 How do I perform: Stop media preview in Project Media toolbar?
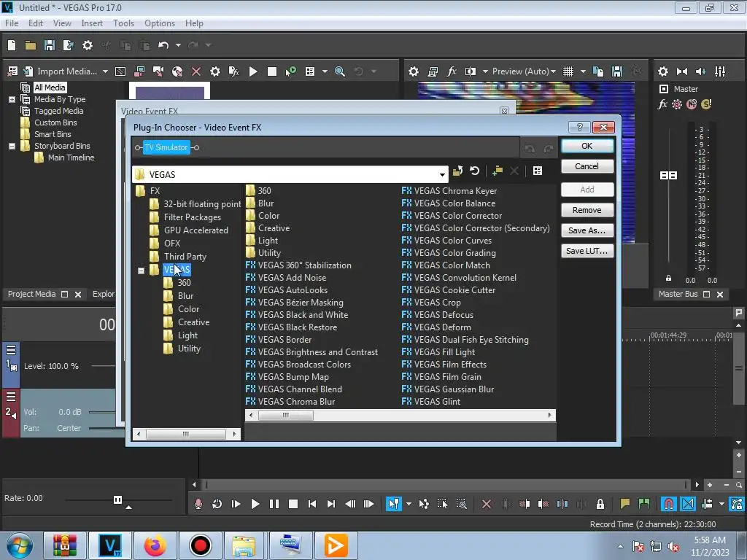(271, 71)
